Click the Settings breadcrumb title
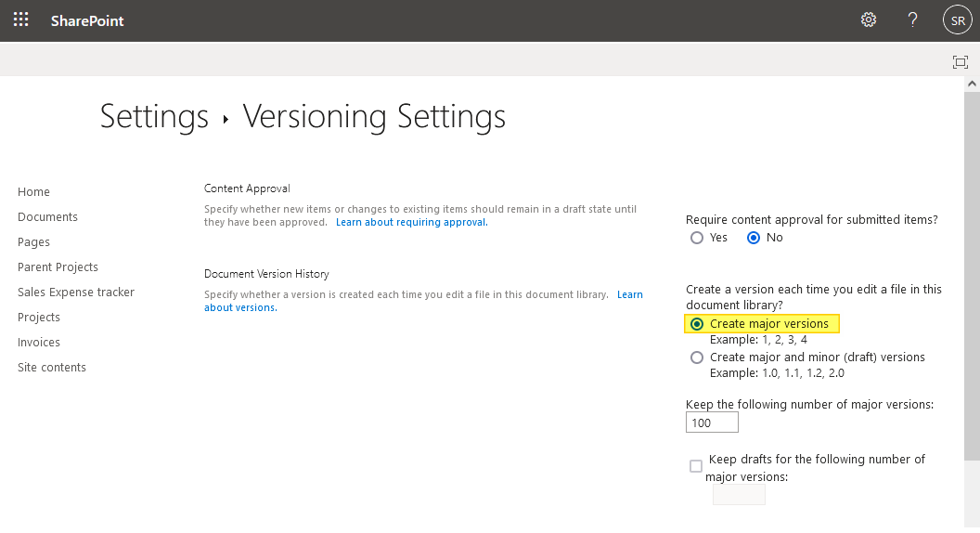The height and width of the screenshot is (533, 980). pos(154,117)
